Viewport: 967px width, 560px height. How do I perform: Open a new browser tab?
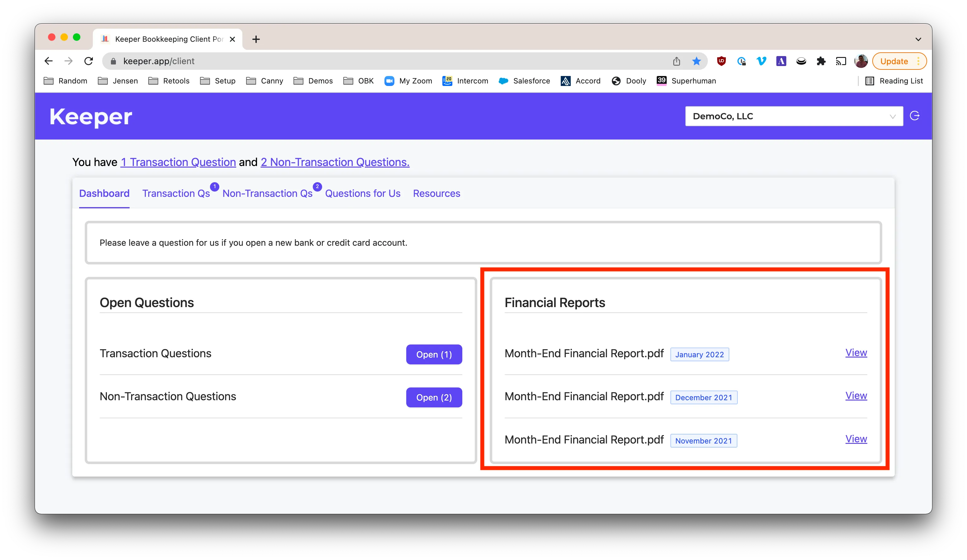[256, 39]
